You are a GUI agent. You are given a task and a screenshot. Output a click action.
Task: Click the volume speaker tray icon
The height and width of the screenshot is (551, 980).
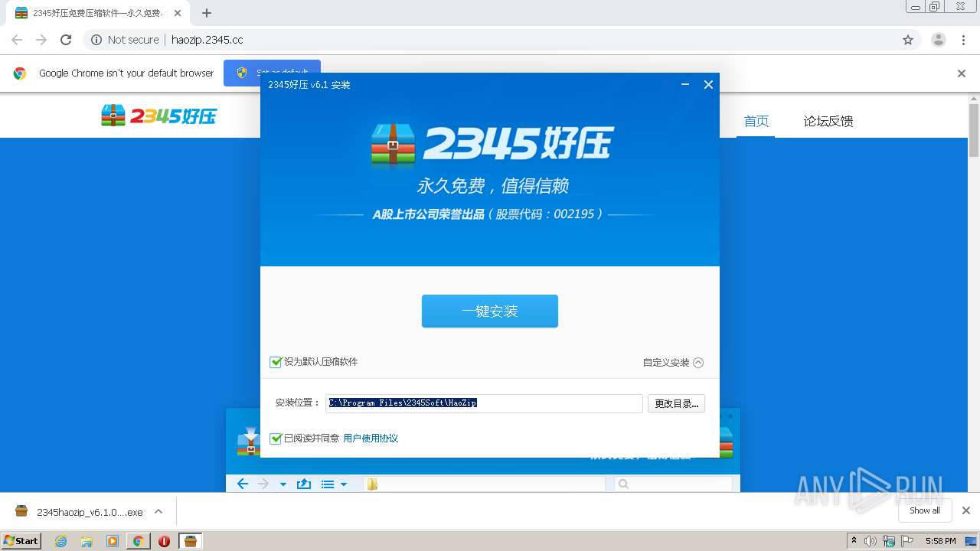point(871,541)
